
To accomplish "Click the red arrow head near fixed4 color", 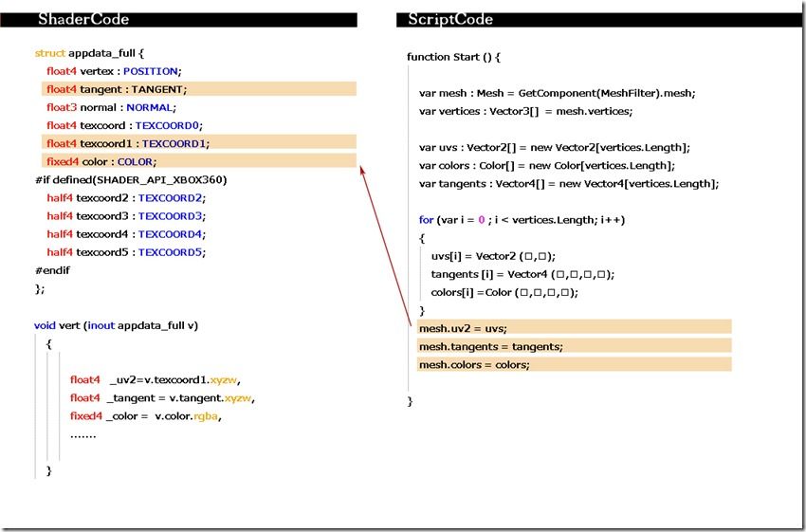I will click(362, 171).
